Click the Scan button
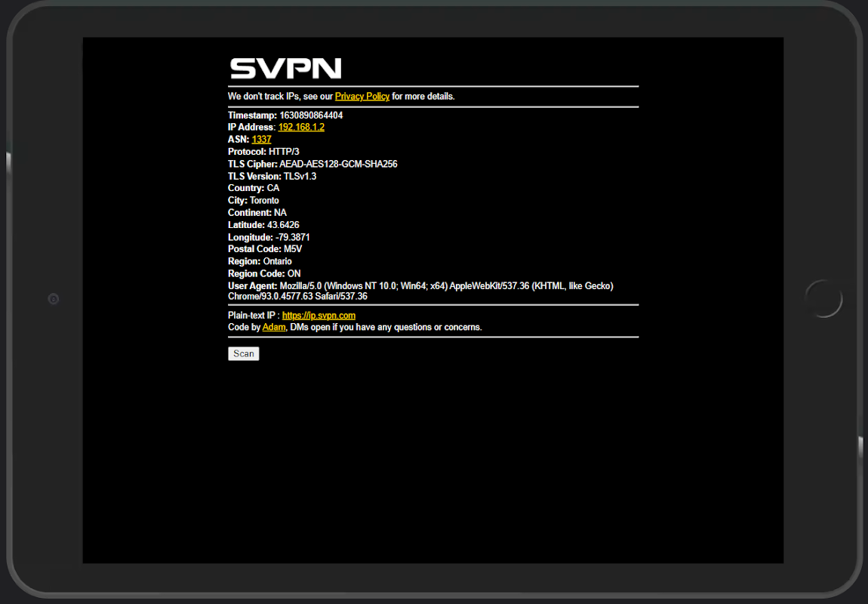Image resolution: width=868 pixels, height=604 pixels. [244, 354]
